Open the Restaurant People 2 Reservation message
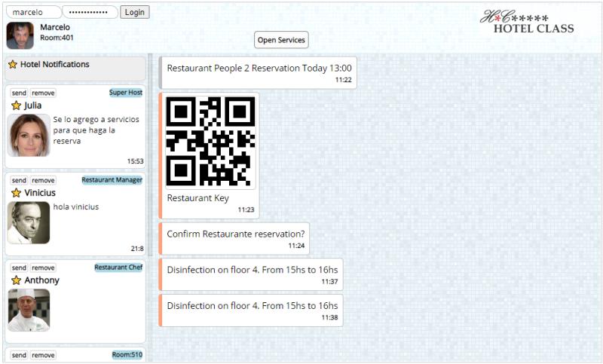 click(258, 73)
